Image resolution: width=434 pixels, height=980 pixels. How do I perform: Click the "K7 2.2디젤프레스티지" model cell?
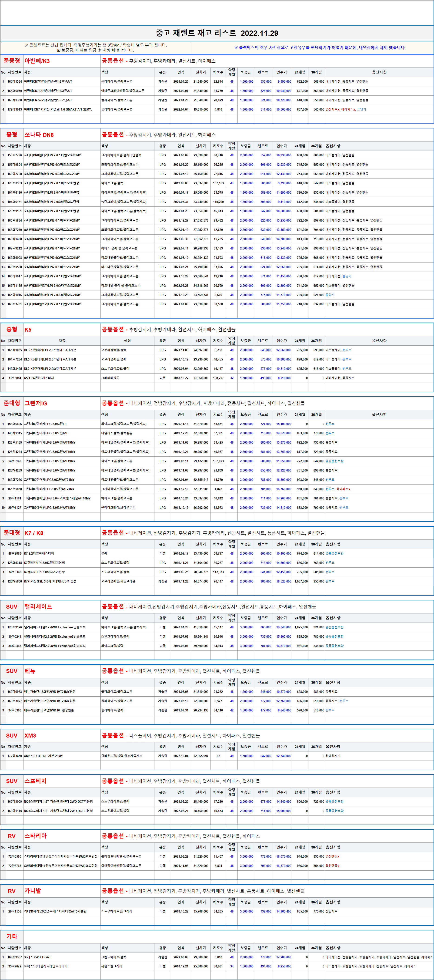click(x=39, y=553)
